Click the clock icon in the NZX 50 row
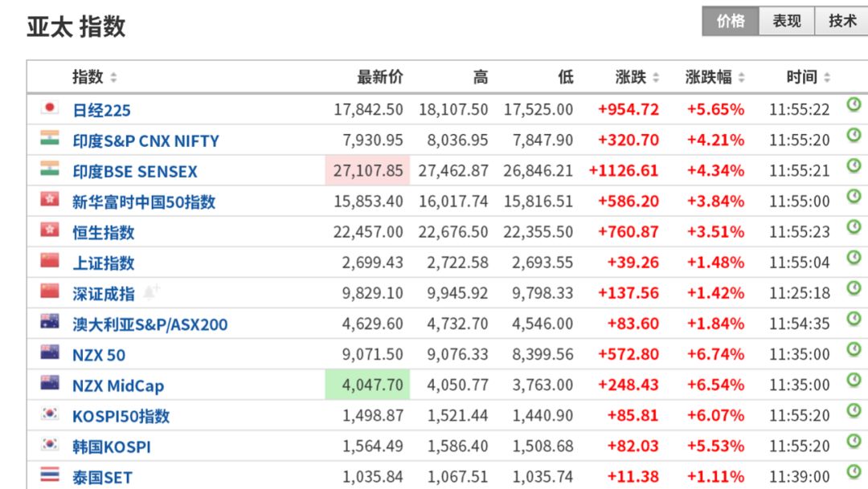The height and width of the screenshot is (489, 868). coord(854,349)
